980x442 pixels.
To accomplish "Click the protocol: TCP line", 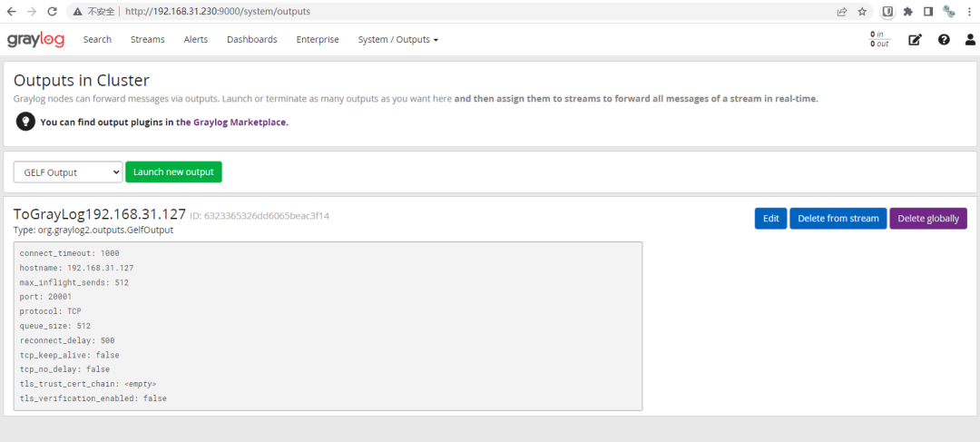I will pyautogui.click(x=51, y=311).
